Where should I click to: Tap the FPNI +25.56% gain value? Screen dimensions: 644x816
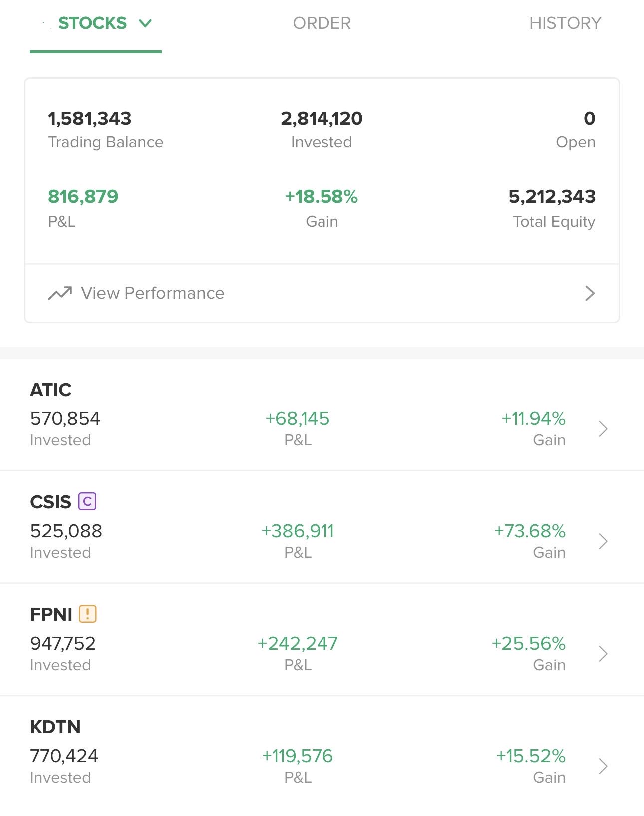[x=529, y=643]
